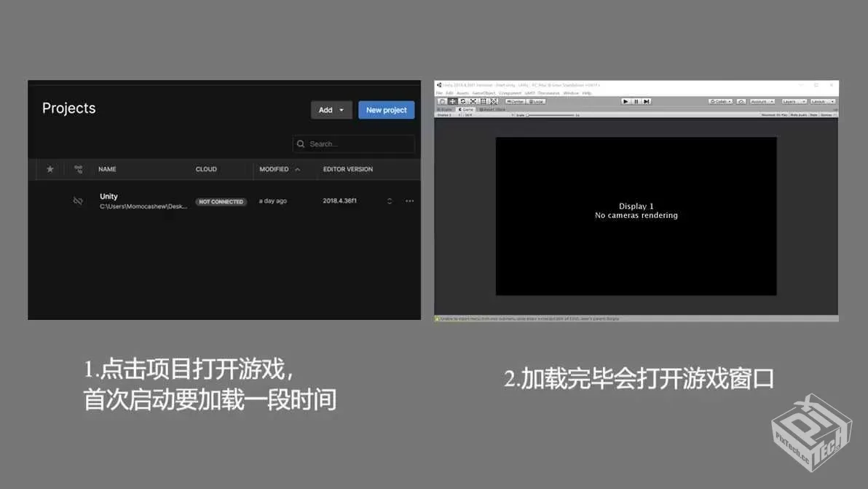The width and height of the screenshot is (868, 489).
Task: Open the Layers dropdown
Action: 794,101
